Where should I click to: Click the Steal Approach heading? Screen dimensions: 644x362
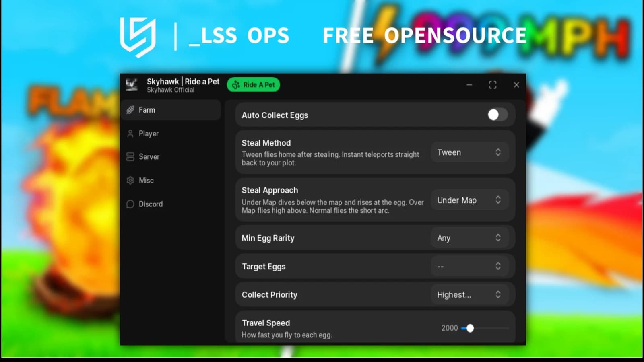pos(270,190)
